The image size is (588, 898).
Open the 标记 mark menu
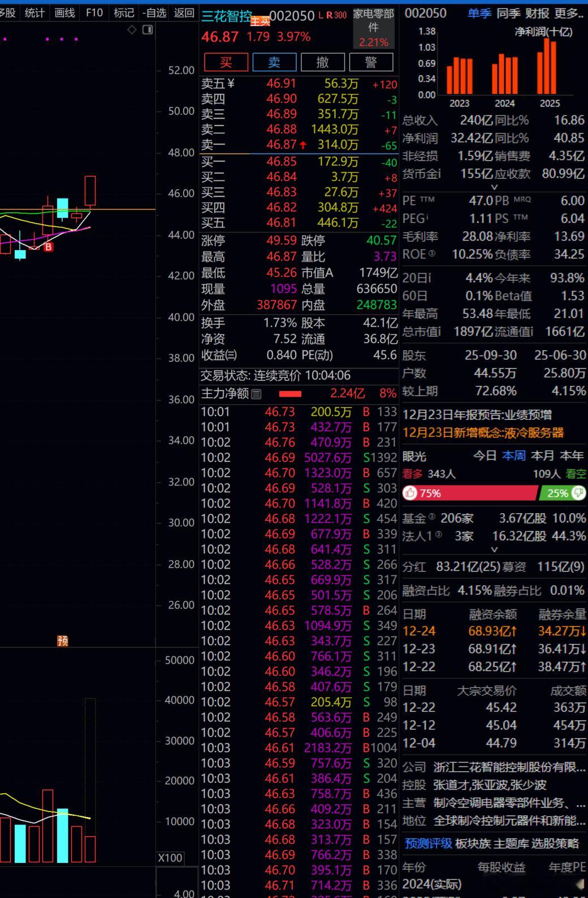point(124,12)
